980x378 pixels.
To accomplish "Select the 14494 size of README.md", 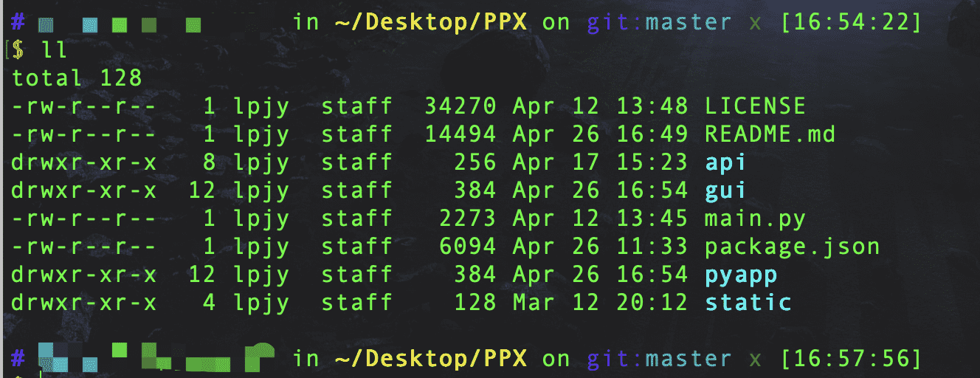I will pyautogui.click(x=460, y=134).
